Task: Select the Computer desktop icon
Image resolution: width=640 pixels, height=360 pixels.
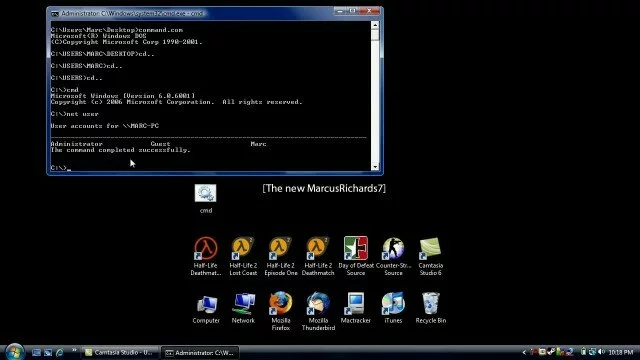Action: [206, 308]
